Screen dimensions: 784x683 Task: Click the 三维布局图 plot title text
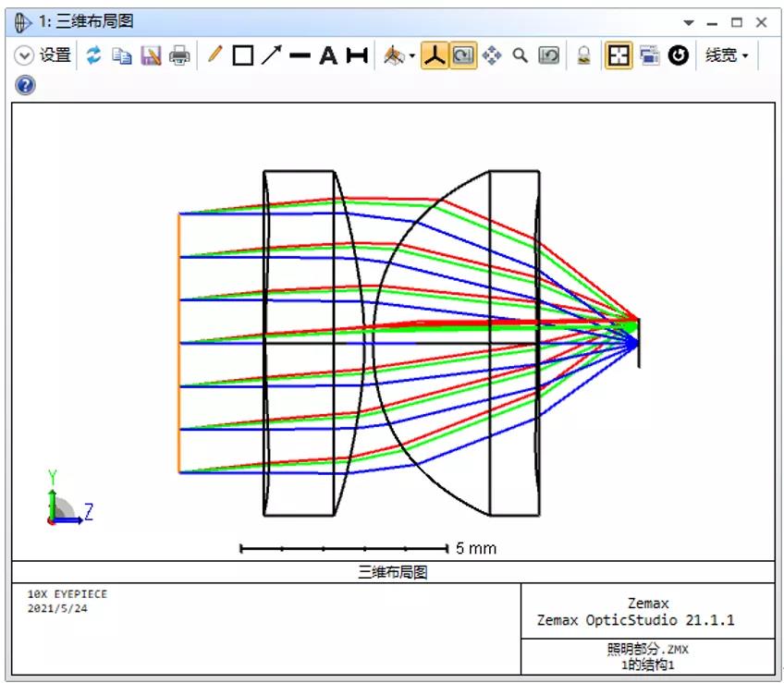tap(393, 572)
